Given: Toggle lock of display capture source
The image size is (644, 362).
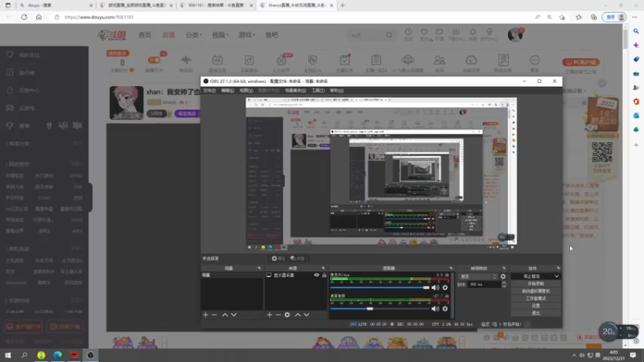Looking at the screenshot, I should [324, 275].
